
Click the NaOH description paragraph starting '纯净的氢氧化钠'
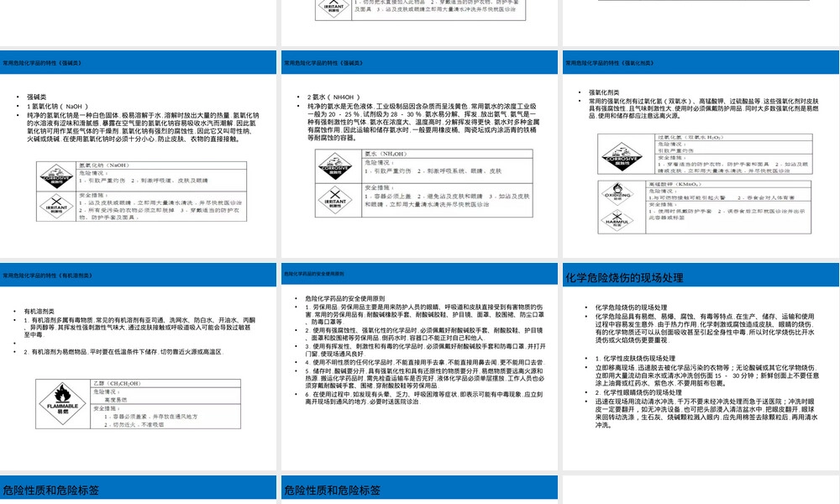[x=143, y=128]
